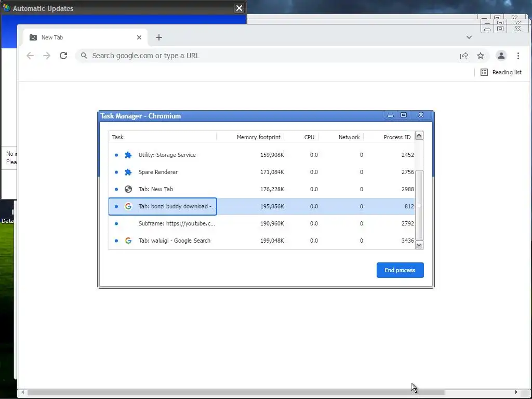Sort by Network column header

[x=341, y=137]
